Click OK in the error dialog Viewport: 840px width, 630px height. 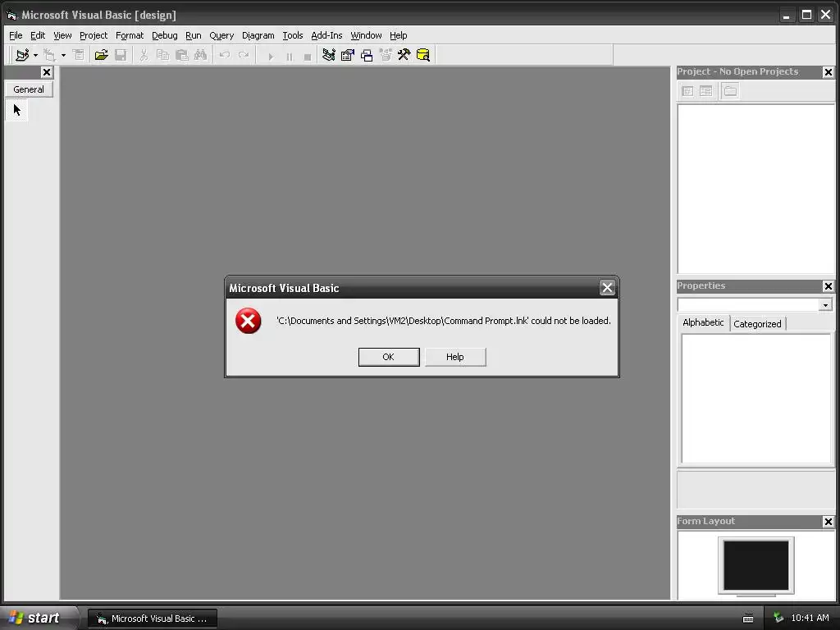(388, 357)
